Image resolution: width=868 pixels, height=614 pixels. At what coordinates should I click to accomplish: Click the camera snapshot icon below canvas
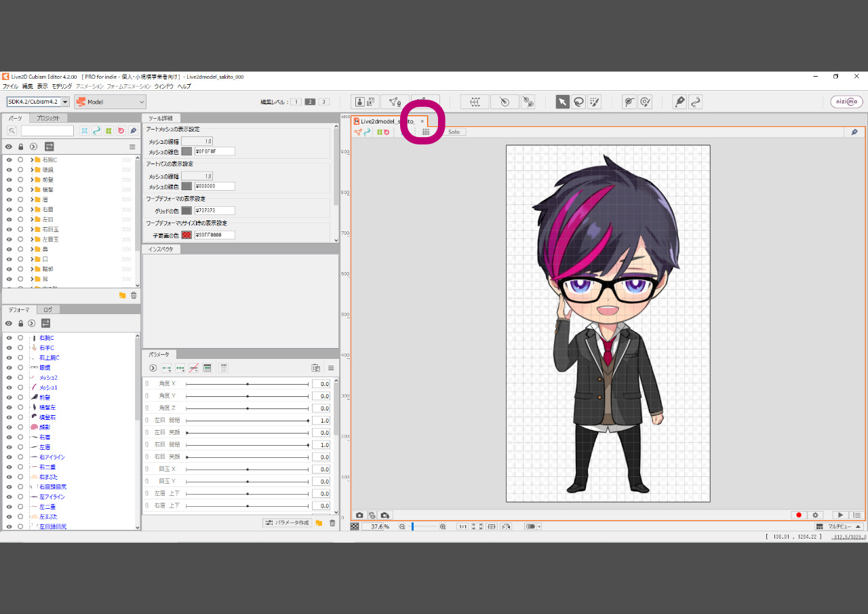click(x=359, y=515)
